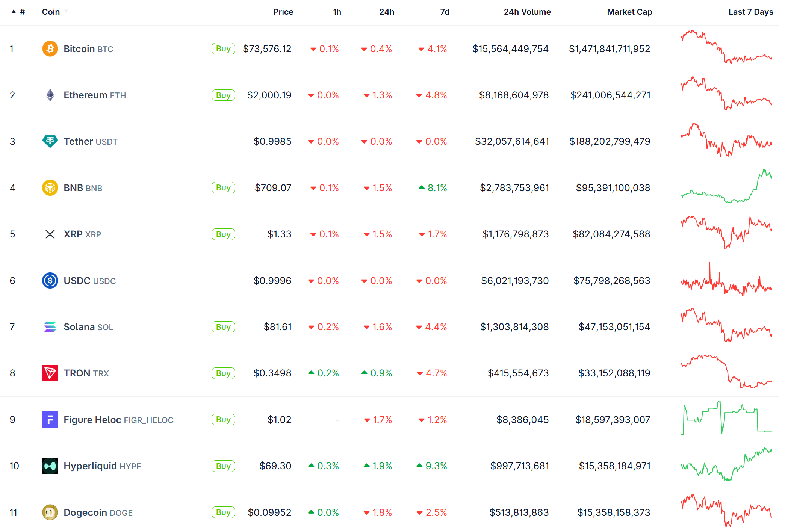The width and height of the screenshot is (788, 532).
Task: Sort table by Coin column header
Action: pos(51,12)
